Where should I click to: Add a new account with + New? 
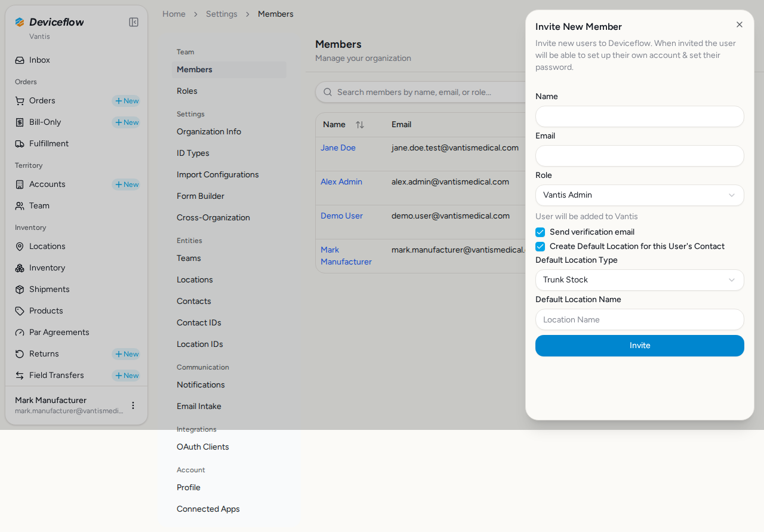tap(127, 184)
